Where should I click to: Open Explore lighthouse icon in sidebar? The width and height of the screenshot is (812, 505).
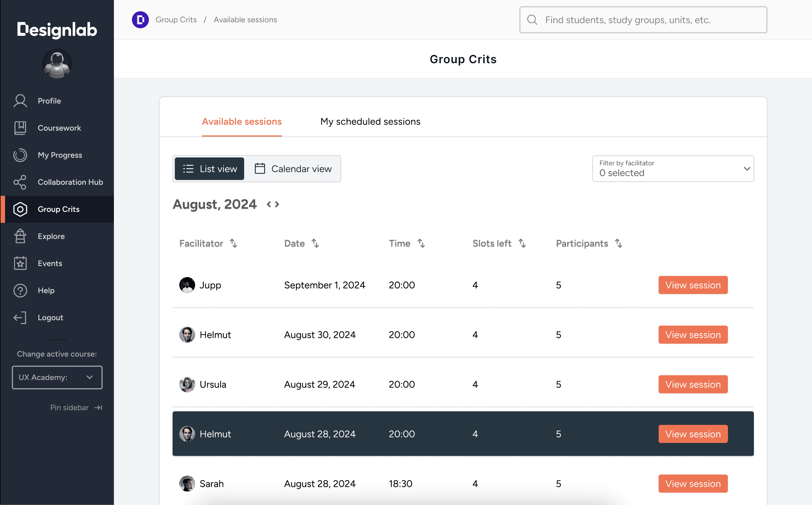click(x=20, y=236)
